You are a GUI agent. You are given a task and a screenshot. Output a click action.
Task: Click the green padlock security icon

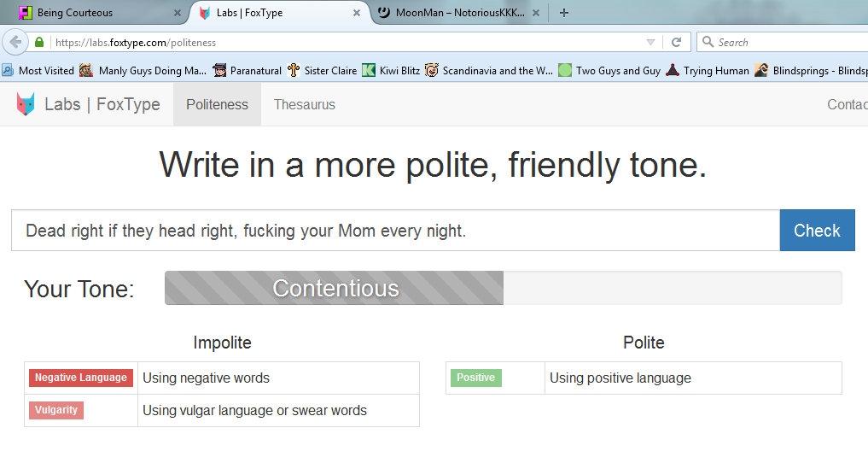(x=39, y=42)
